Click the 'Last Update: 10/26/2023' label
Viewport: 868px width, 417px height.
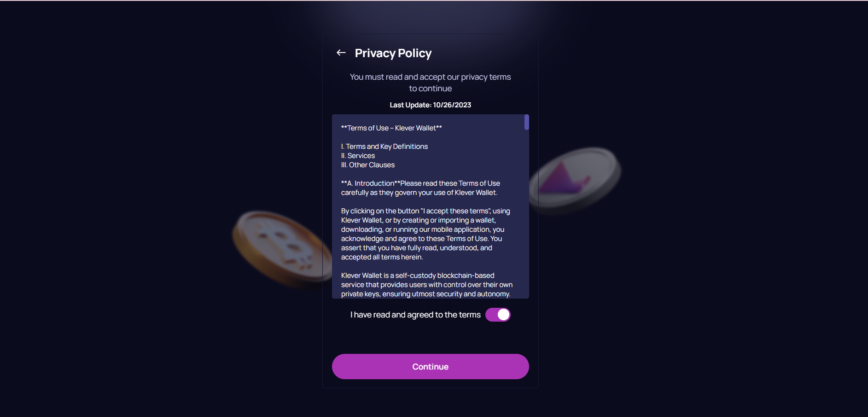tap(430, 105)
